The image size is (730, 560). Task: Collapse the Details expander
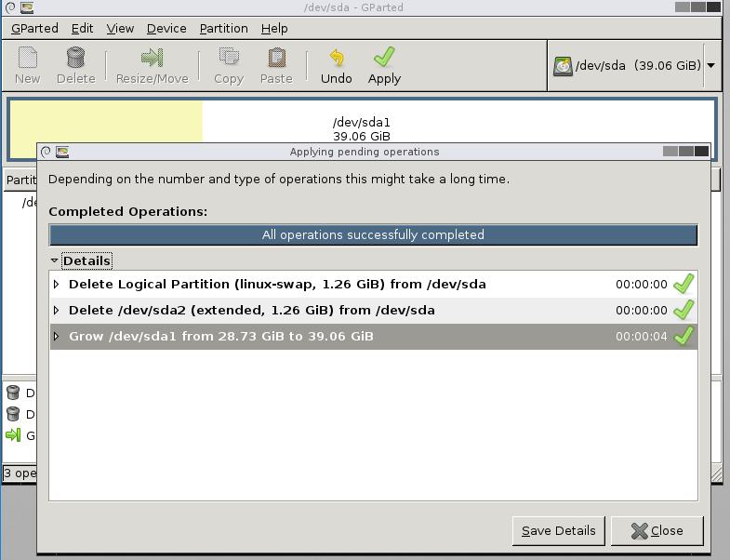(55, 260)
